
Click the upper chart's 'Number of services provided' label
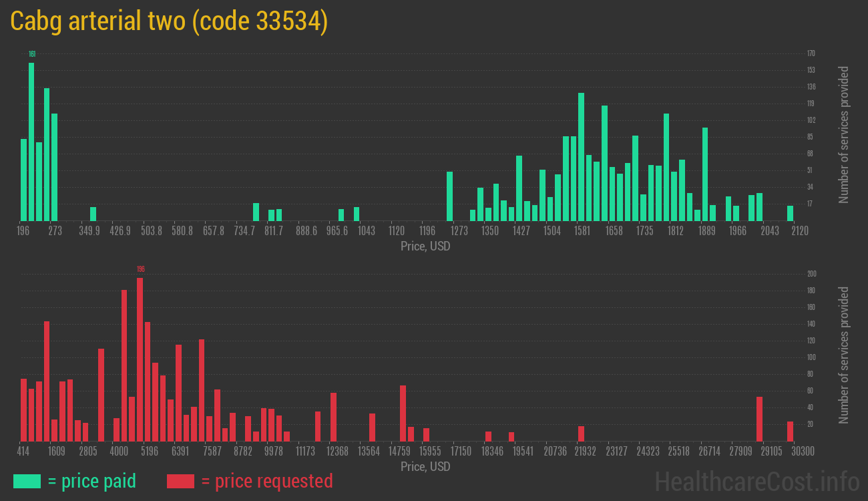point(844,135)
